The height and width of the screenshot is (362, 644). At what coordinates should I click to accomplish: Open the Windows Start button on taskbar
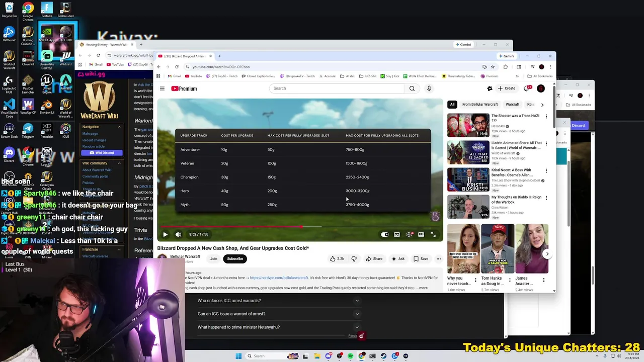coord(238,356)
